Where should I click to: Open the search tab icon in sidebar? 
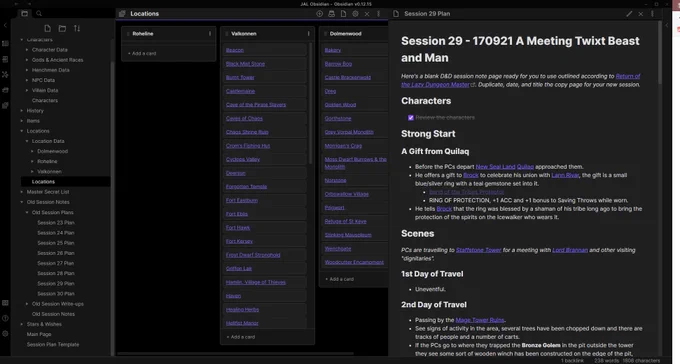coord(39,14)
